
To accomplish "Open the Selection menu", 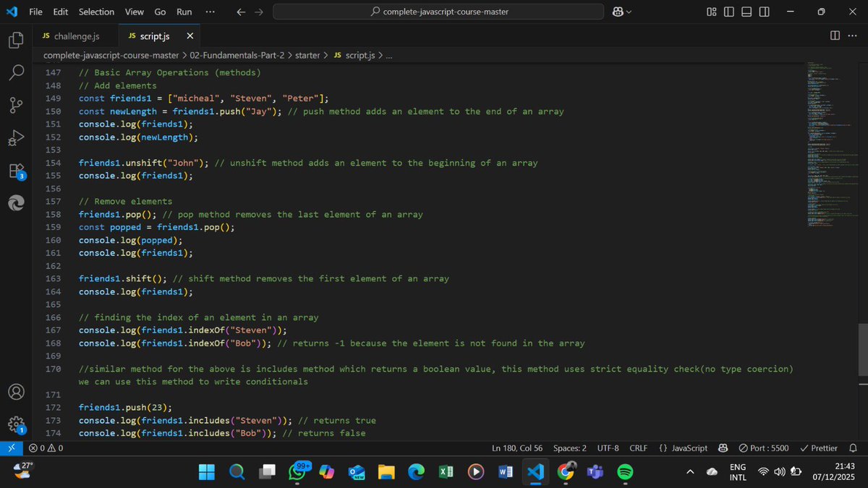I will tap(96, 12).
